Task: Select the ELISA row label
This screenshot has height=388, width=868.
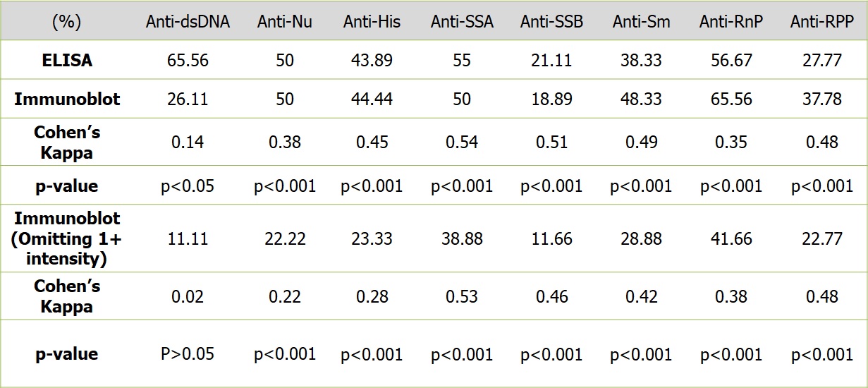Action: [66, 61]
